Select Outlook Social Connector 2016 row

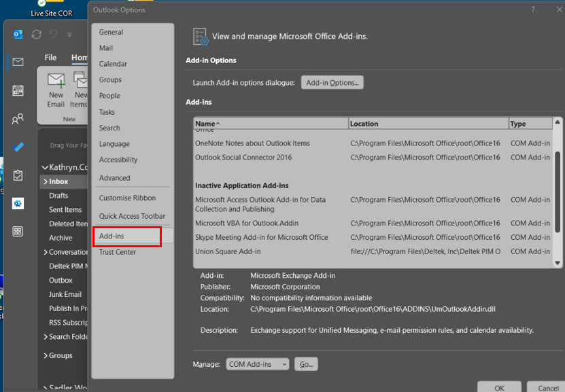[373, 158]
